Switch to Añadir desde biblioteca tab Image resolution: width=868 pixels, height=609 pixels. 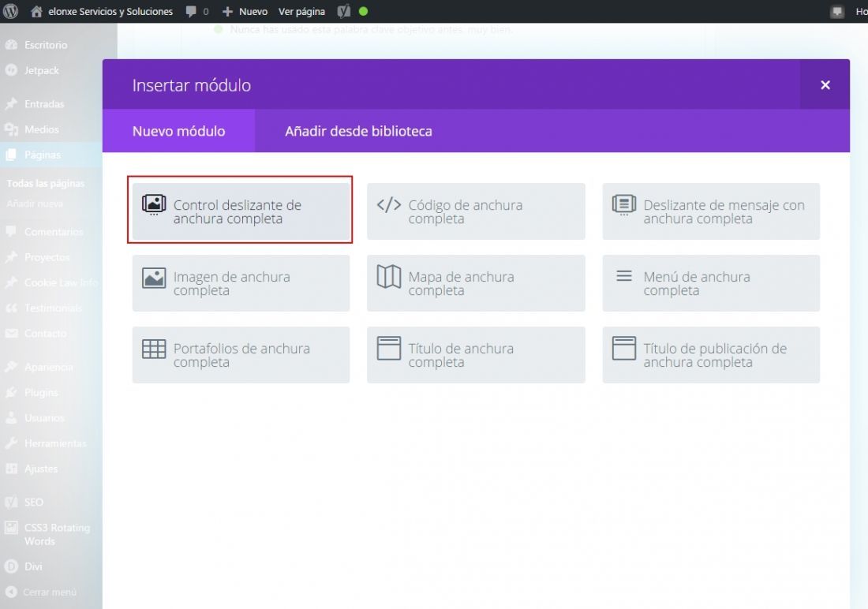point(358,131)
